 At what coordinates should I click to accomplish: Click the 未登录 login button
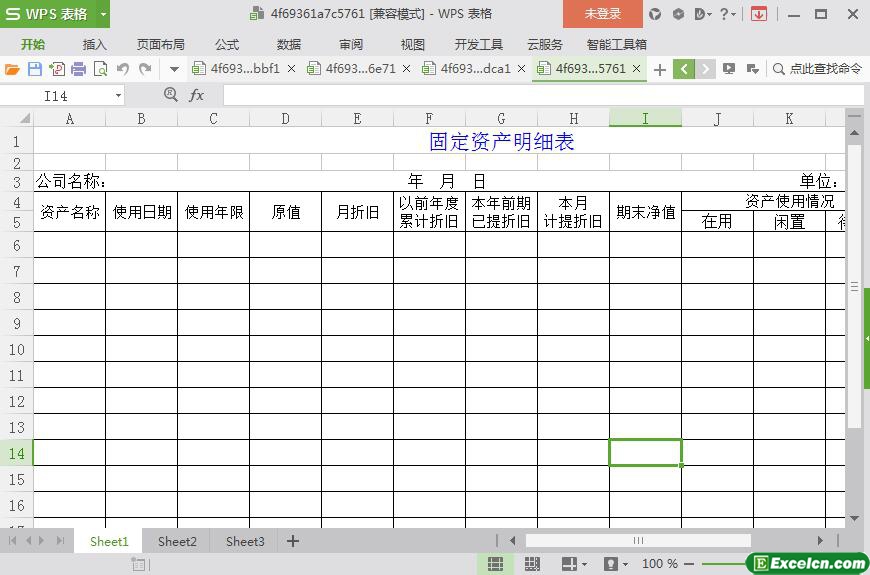point(603,14)
